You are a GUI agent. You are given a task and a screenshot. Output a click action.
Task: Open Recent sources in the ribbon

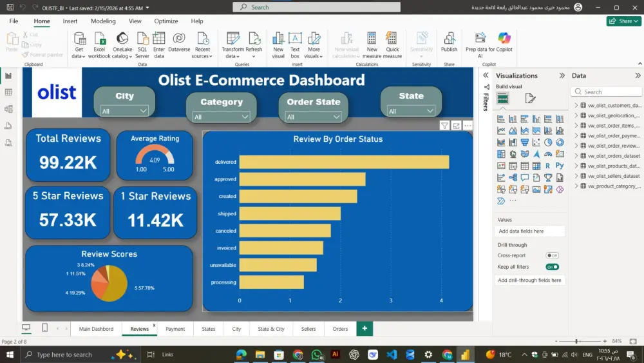(202, 44)
